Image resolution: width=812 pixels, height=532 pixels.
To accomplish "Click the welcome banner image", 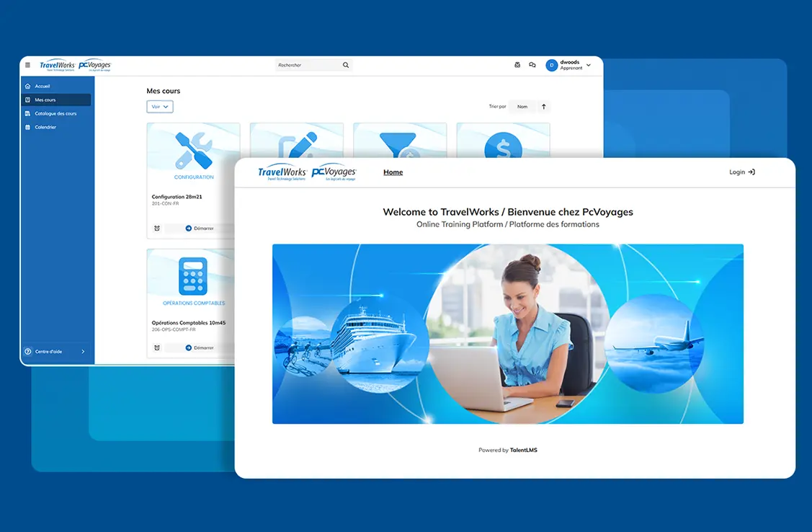I will 507,334.
